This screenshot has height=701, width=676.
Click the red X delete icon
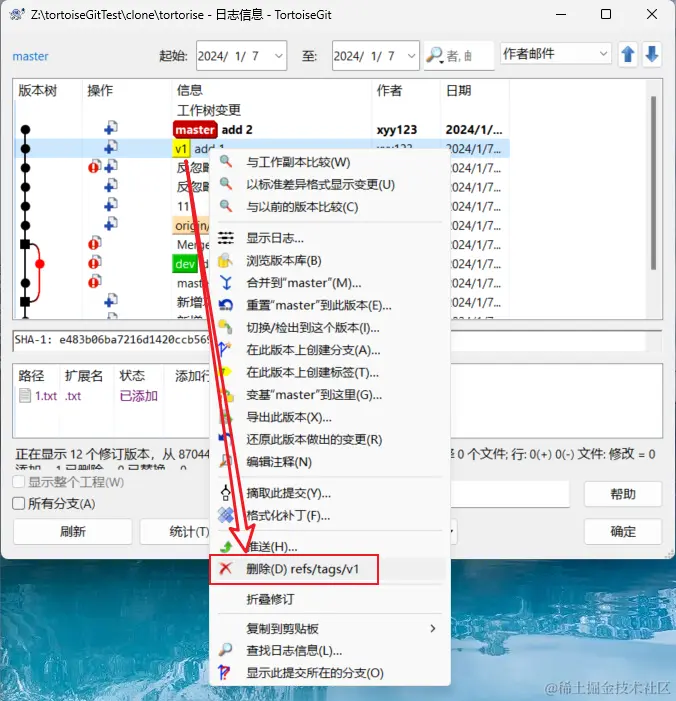point(226,569)
